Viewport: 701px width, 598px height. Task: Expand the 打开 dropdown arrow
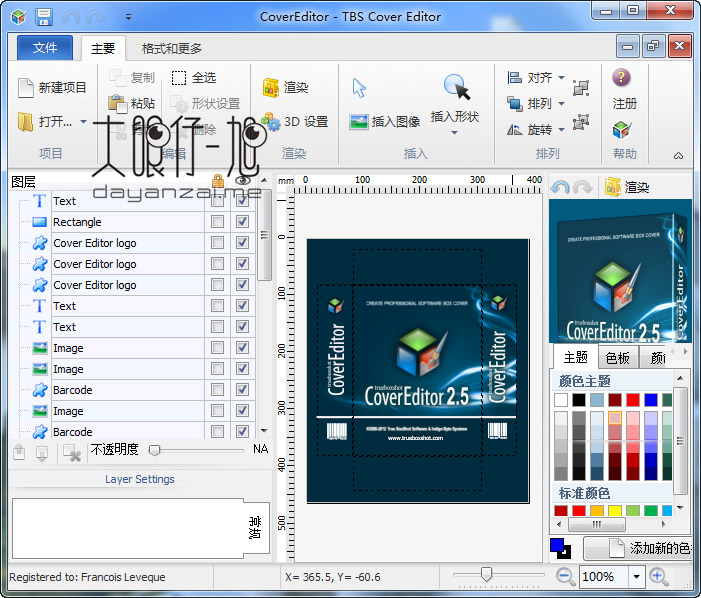pyautogui.click(x=83, y=122)
